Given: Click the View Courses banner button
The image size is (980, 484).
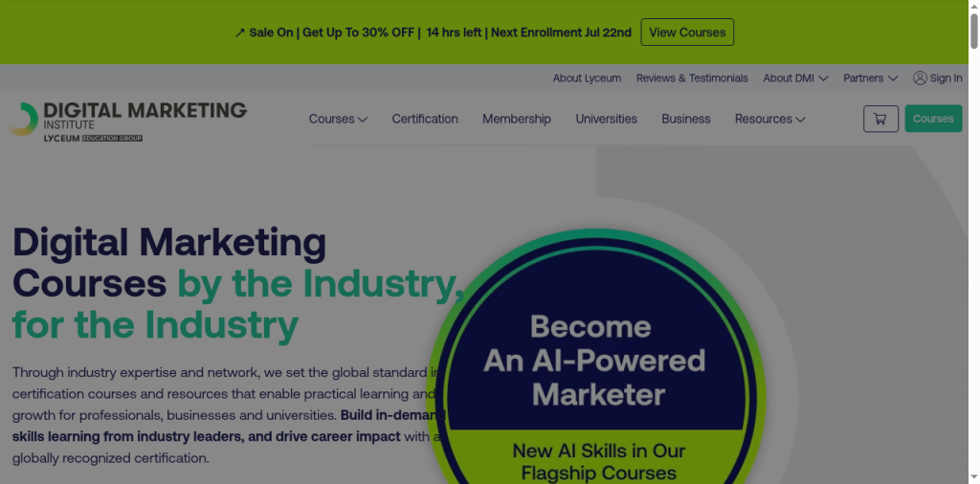Looking at the screenshot, I should (687, 33).
